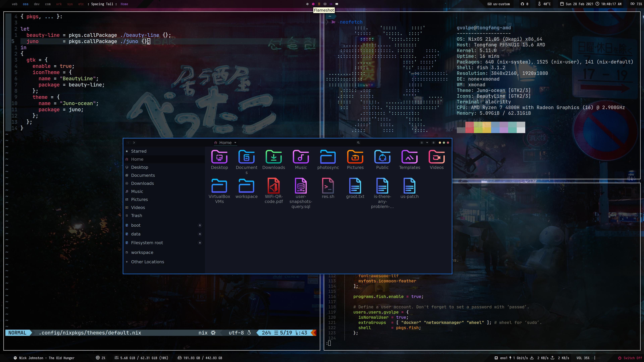
Task: Switch to the web workspace
Action: [15, 4]
